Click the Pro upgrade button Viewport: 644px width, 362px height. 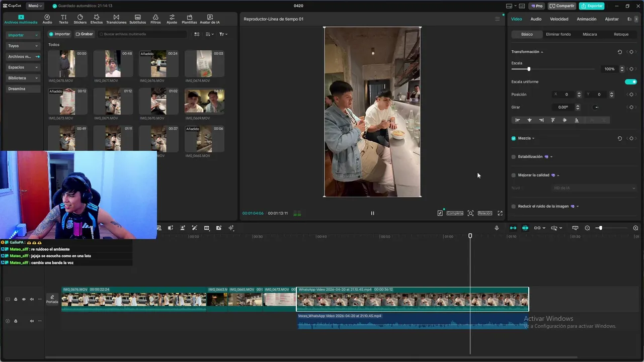(536, 6)
